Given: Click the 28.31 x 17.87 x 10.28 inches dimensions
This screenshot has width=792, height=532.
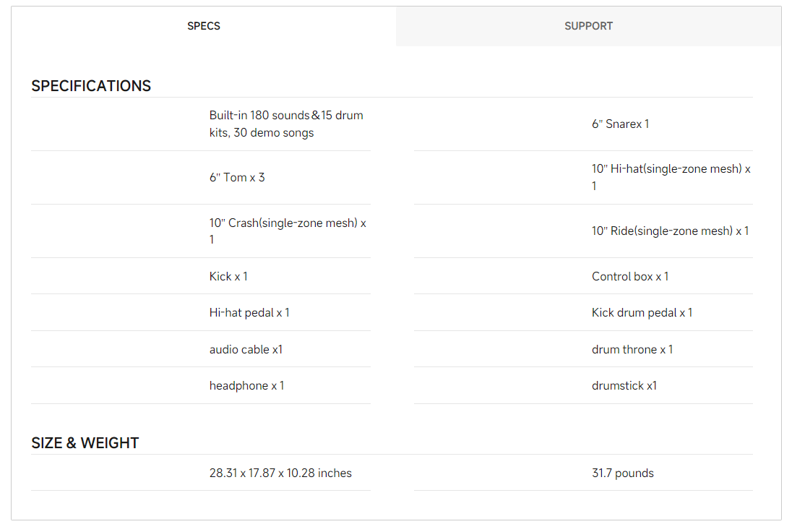Looking at the screenshot, I should [x=280, y=473].
